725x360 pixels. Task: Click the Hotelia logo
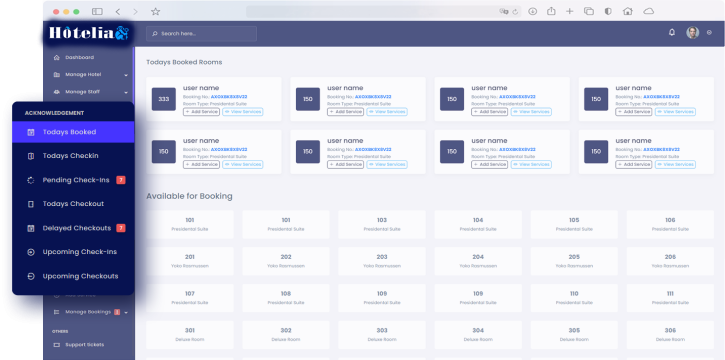pyautogui.click(x=88, y=33)
